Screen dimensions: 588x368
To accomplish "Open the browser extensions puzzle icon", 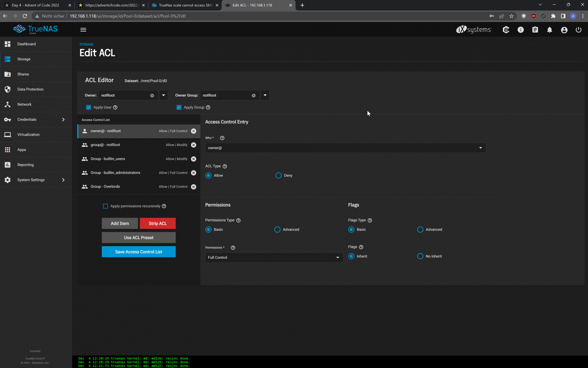I will [x=553, y=16].
